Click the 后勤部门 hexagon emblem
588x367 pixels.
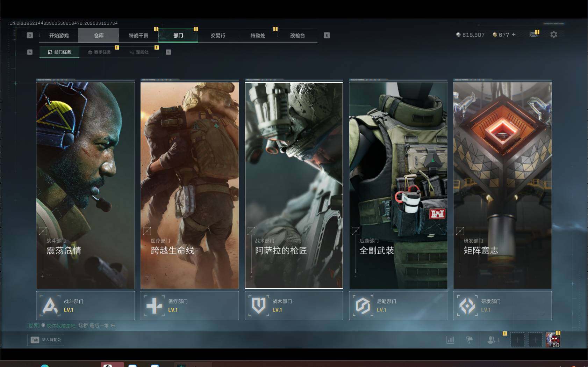pos(363,306)
